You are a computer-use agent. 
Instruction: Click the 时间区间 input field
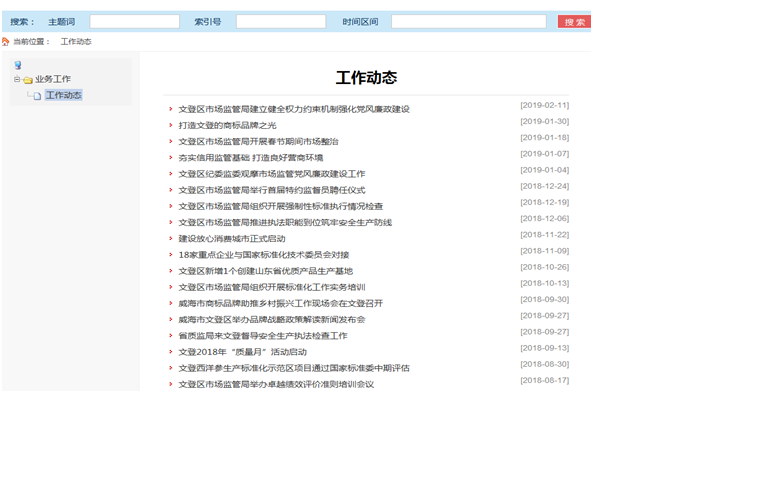coord(468,22)
